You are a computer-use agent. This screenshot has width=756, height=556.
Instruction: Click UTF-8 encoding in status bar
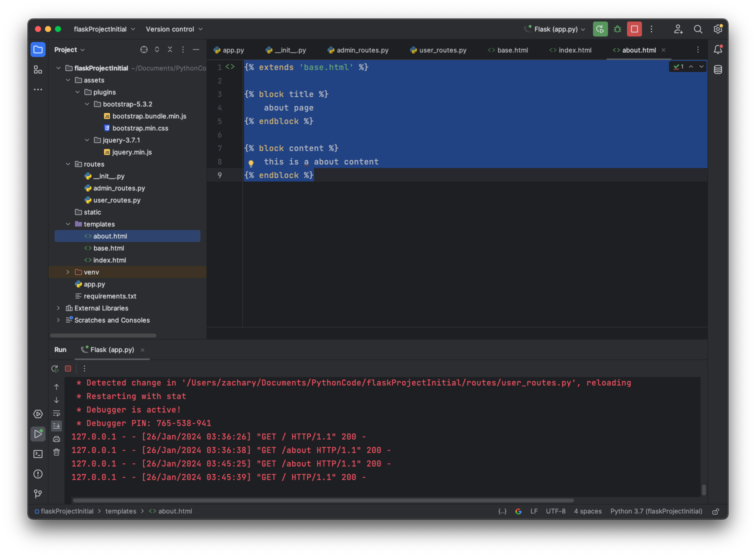tap(555, 511)
